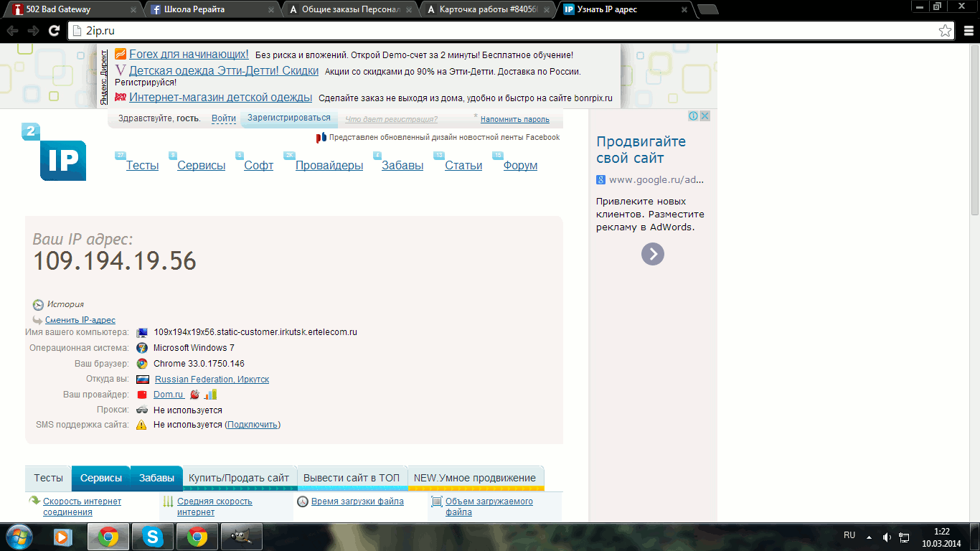The width and height of the screenshot is (980, 551).
Task: Open the Провайдеры navigation menu
Action: pyautogui.click(x=329, y=165)
